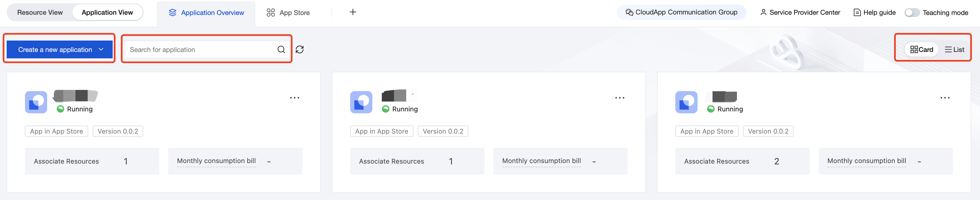Select the Resource View tab
980x200 pixels.
tap(40, 12)
